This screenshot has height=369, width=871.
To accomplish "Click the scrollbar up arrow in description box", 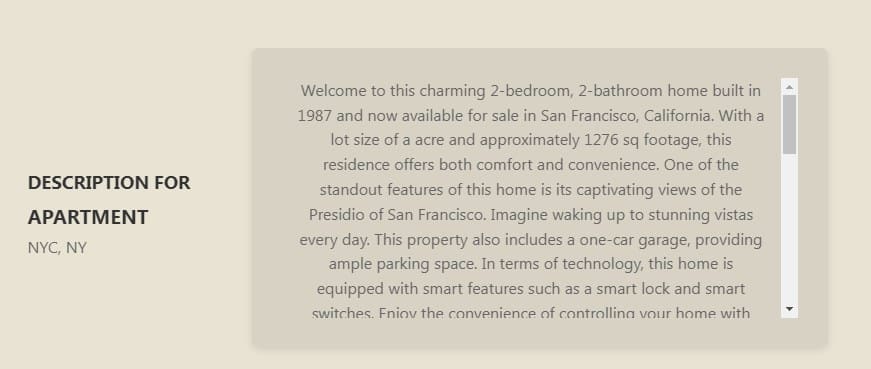I will click(x=789, y=86).
